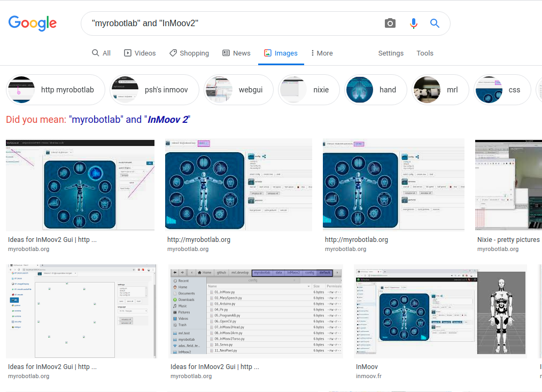Filter by the "http myrobotlab" chip

(x=56, y=90)
